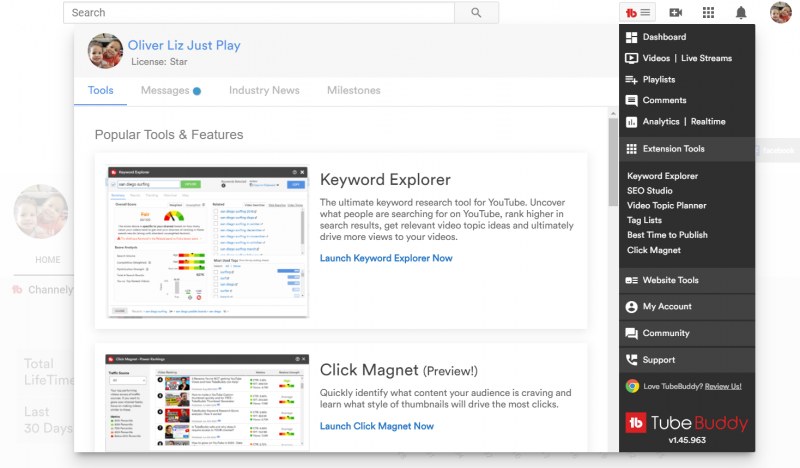Open the YouTube apps grid icon

tap(708, 13)
